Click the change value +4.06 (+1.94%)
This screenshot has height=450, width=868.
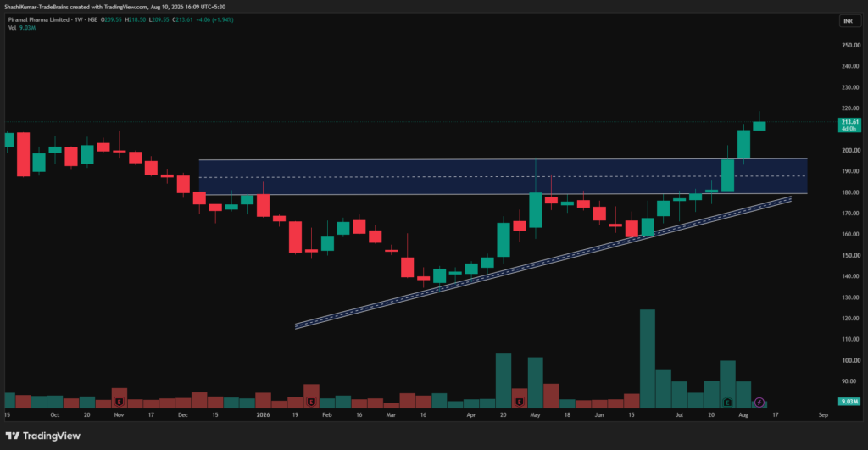click(214, 20)
